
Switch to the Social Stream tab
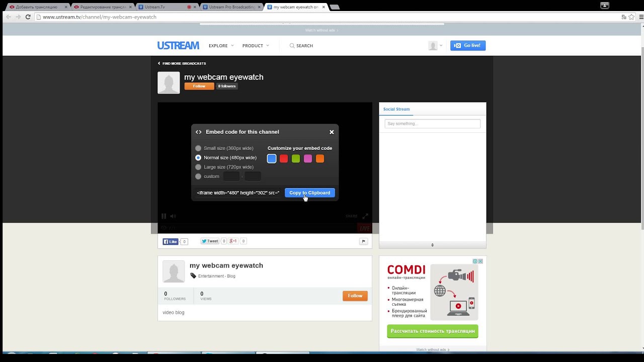tap(396, 109)
